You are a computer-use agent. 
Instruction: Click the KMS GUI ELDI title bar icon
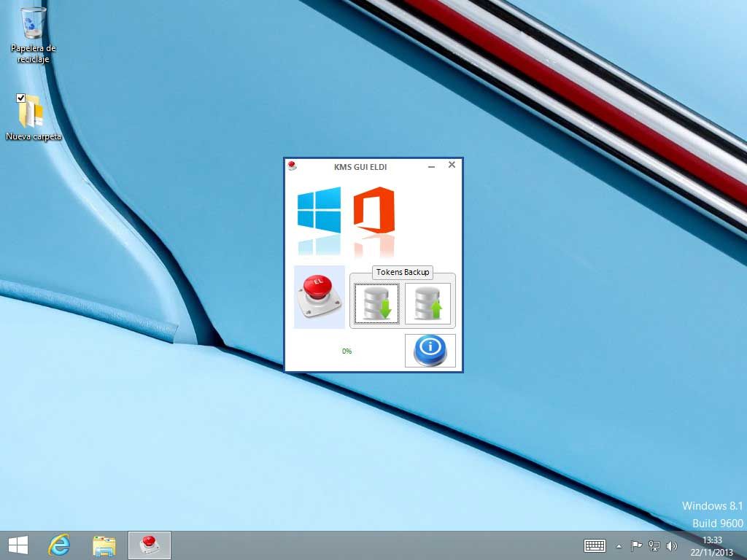(x=292, y=166)
